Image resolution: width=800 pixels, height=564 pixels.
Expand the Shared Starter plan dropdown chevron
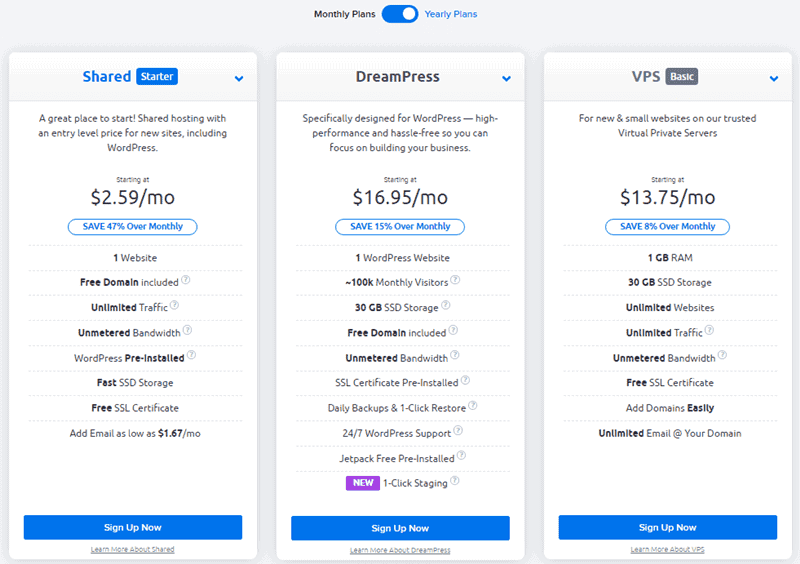tap(239, 79)
